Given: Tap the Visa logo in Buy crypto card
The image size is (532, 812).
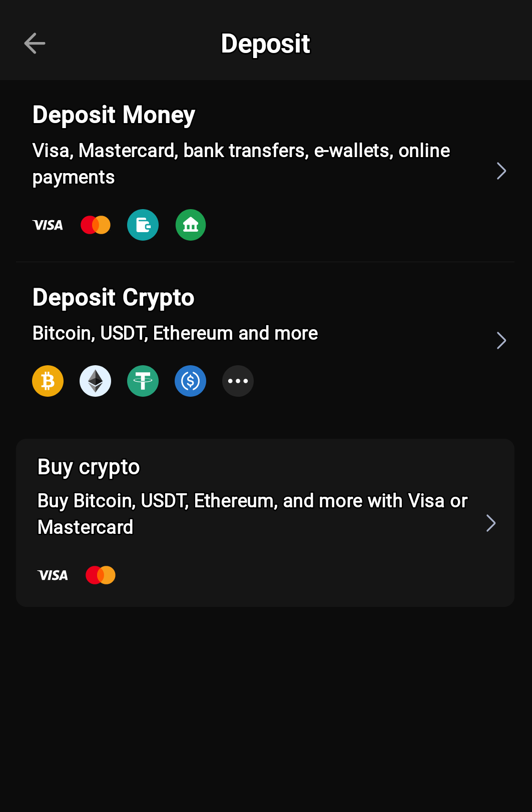Looking at the screenshot, I should tap(53, 575).
